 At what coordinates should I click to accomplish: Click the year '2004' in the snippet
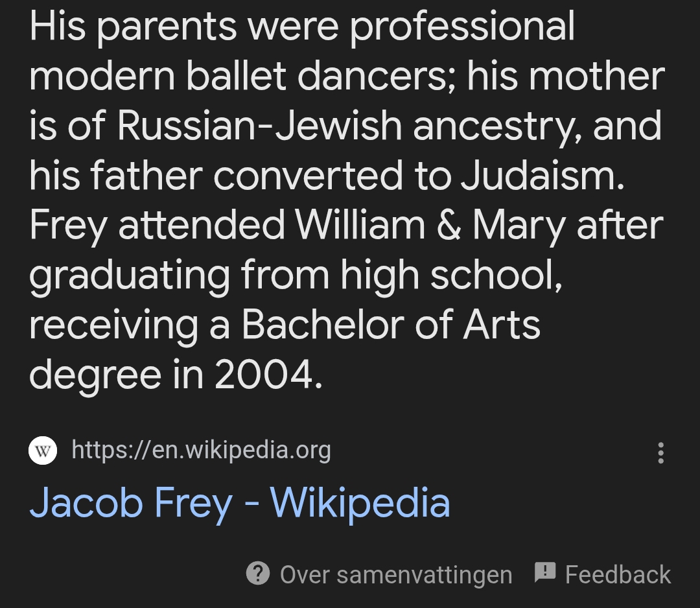(x=267, y=373)
